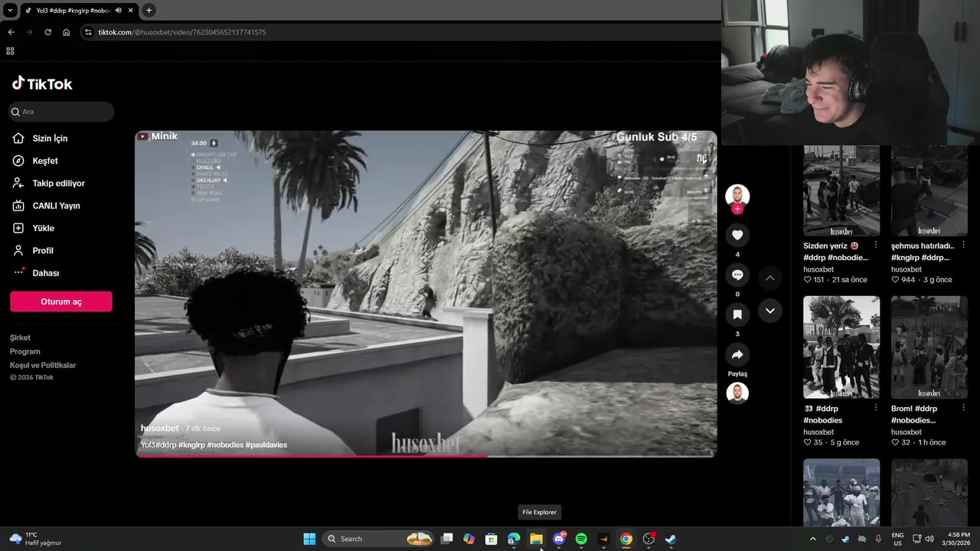Show hidden tray icons chevron
This screenshot has width=980, height=551.
pyautogui.click(x=813, y=539)
